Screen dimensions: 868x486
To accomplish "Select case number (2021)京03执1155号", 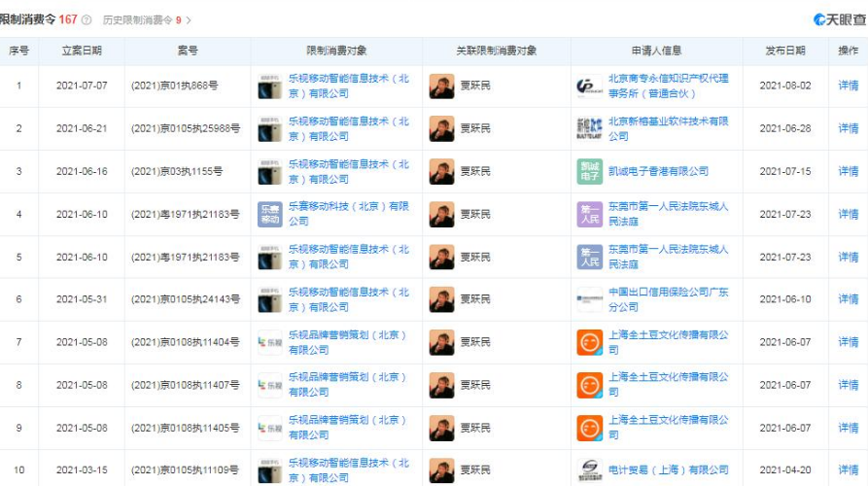I will [x=177, y=172].
